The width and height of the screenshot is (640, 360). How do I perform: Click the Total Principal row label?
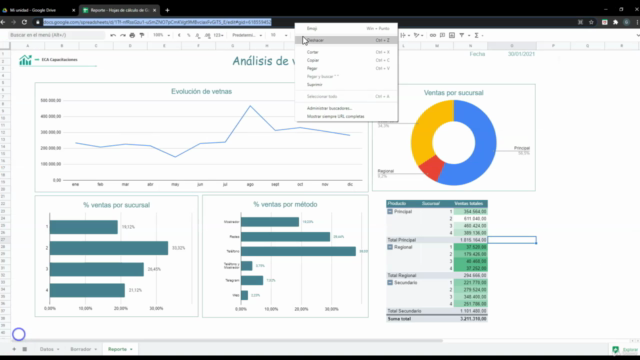[402, 240]
